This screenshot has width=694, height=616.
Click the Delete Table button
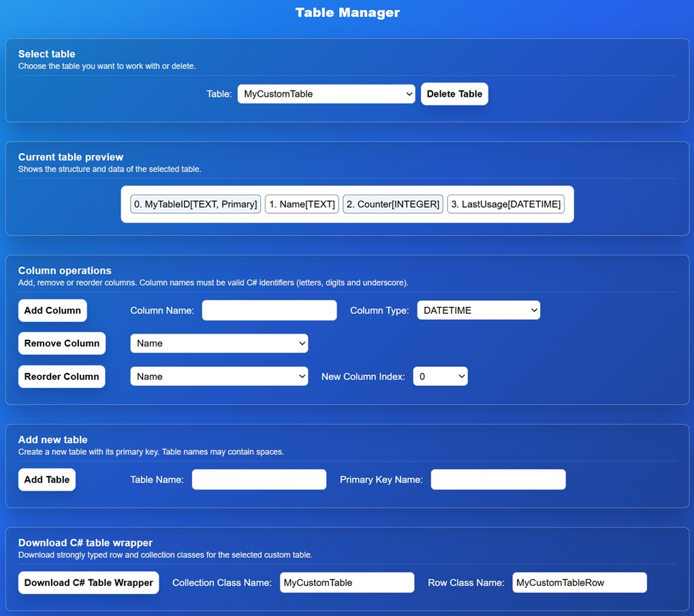[454, 94]
